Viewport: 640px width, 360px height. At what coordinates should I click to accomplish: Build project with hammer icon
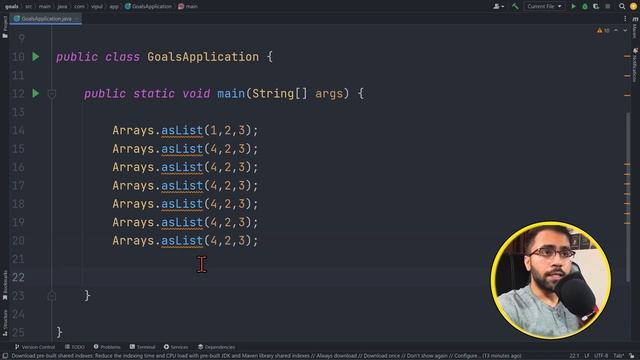[x=515, y=6]
